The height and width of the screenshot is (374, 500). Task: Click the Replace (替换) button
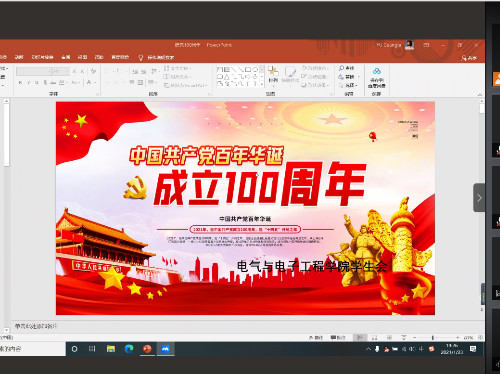coord(347,77)
